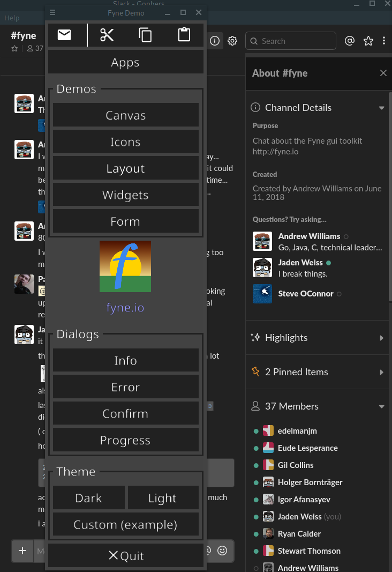Open Fyne settings with the gear icon

click(x=232, y=41)
